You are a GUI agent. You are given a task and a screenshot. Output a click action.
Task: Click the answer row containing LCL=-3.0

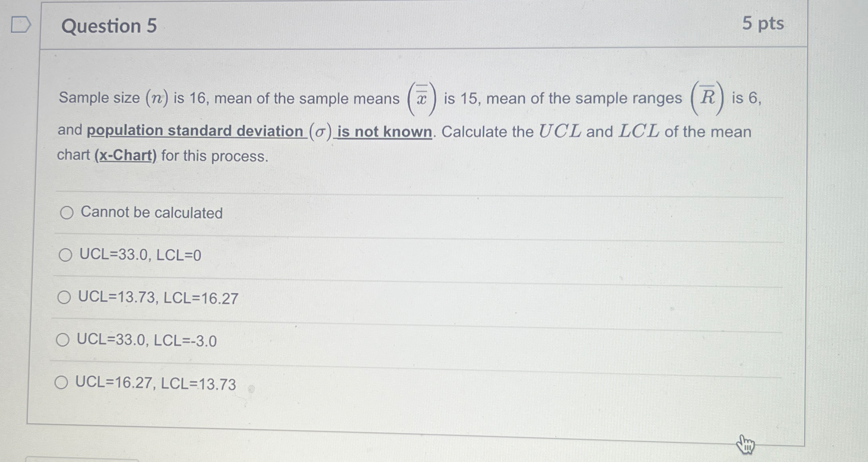146,340
